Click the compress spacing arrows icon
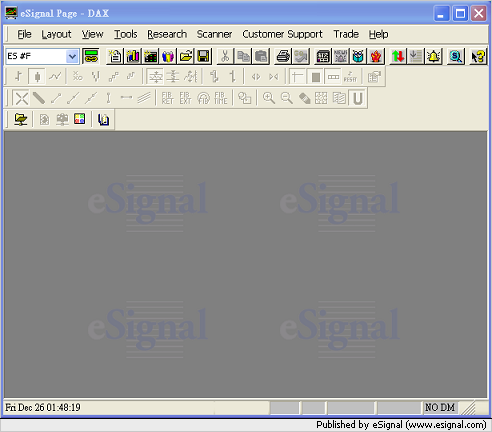The image size is (492, 432). coord(274,77)
